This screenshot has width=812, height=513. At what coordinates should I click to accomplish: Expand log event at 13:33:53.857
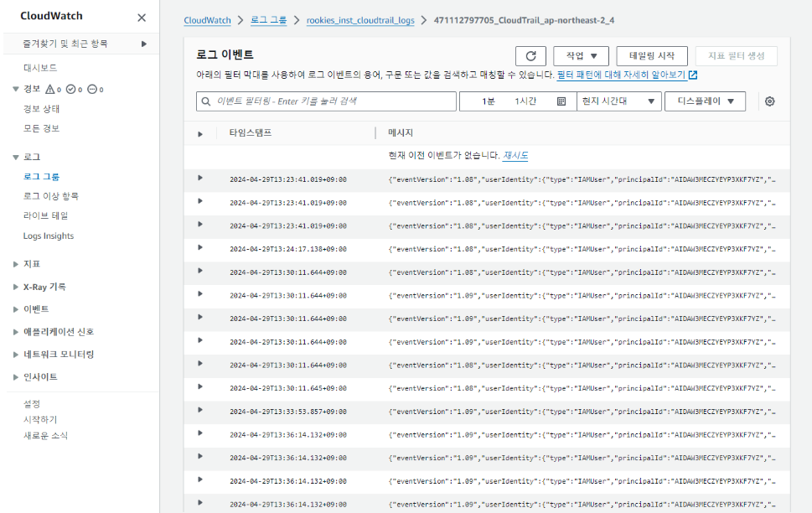[x=200, y=410]
